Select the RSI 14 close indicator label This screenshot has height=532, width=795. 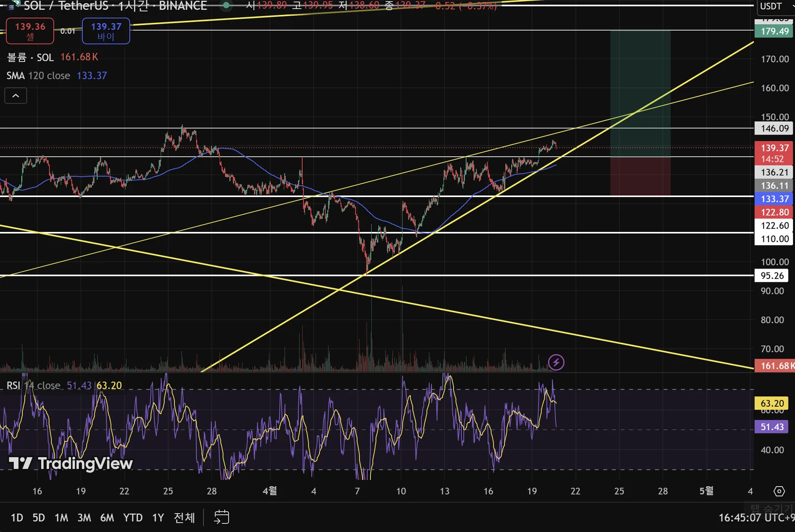point(34,386)
